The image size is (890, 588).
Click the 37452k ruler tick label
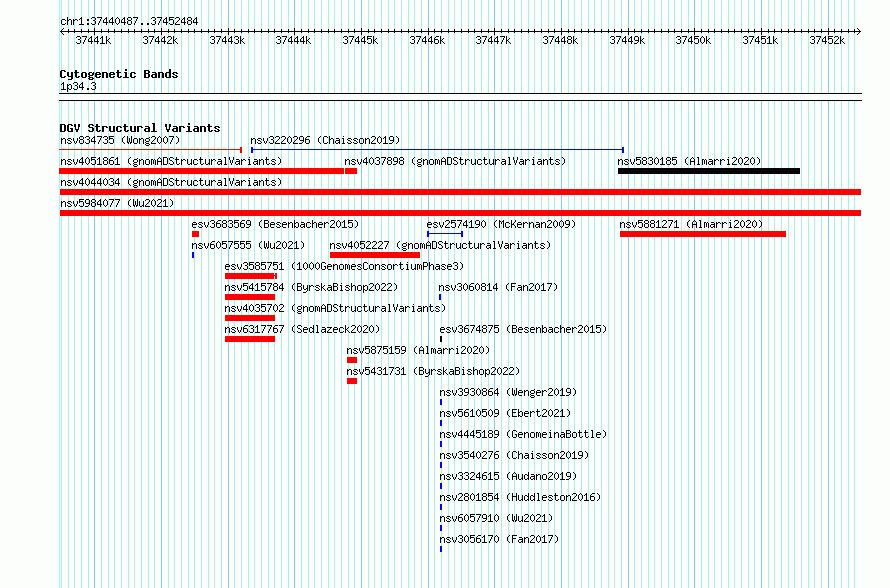(x=827, y=40)
